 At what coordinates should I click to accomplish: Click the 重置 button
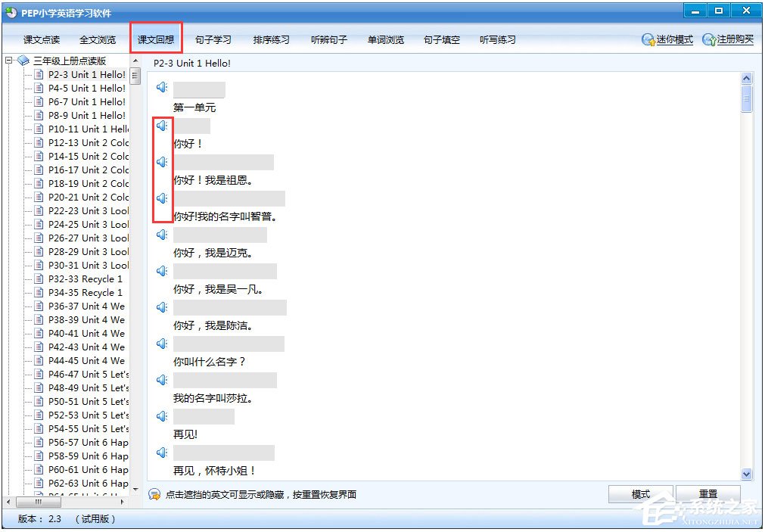pos(708,493)
